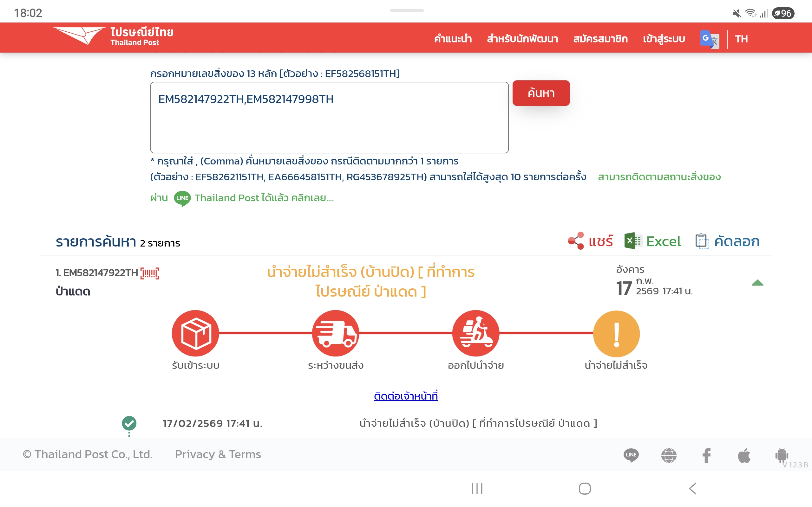Click the Apple app icon in footer
The image size is (812, 507).
[744, 455]
